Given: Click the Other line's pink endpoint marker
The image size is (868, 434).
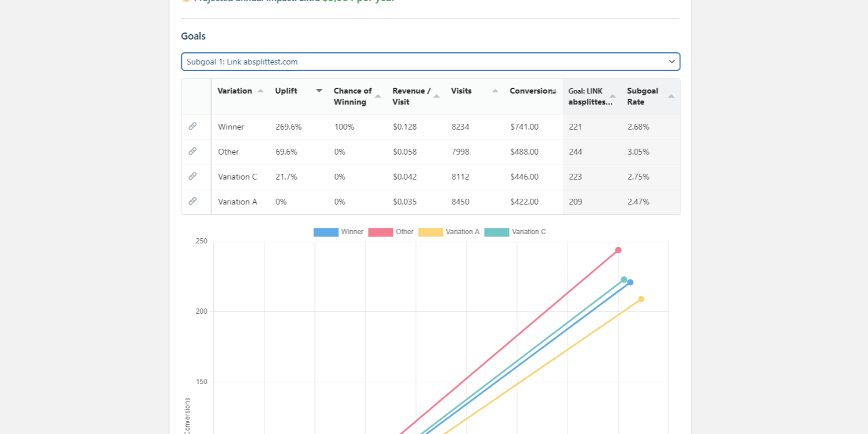Looking at the screenshot, I should point(618,250).
